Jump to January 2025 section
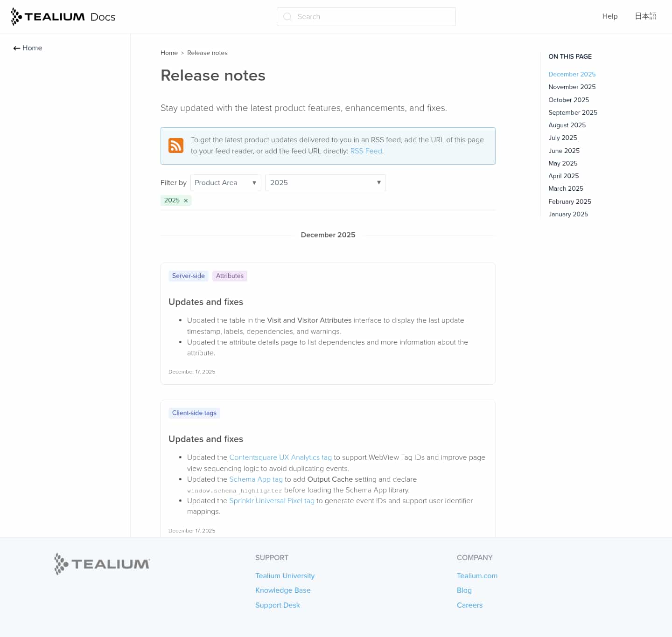This screenshot has width=672, height=637. pos(568,214)
